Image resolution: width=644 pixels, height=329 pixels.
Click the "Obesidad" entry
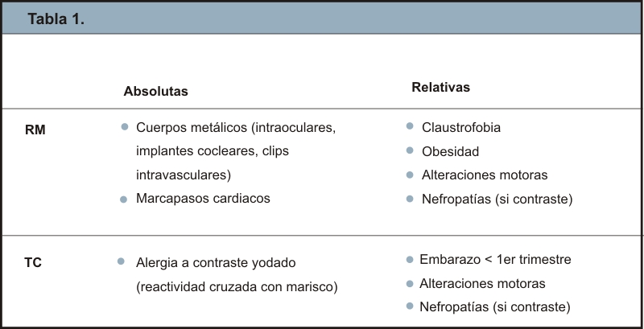(450, 151)
